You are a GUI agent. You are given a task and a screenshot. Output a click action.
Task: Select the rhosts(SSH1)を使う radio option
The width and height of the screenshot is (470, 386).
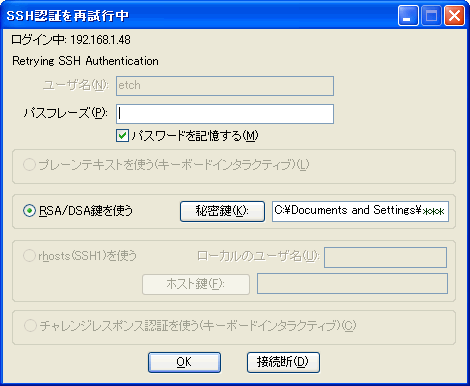point(29,256)
